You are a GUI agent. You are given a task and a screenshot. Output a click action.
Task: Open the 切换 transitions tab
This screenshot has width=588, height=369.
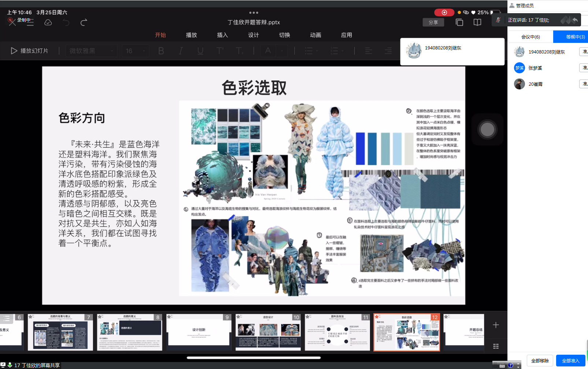285,35
